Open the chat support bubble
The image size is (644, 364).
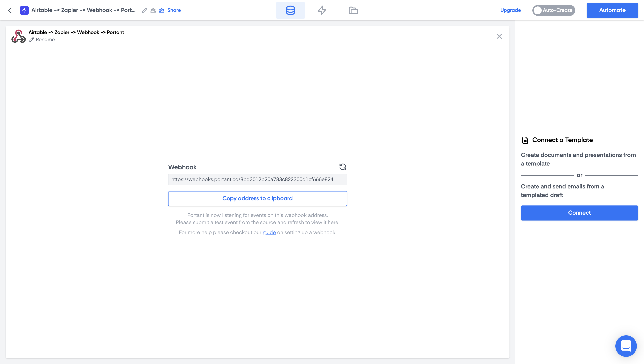(626, 346)
